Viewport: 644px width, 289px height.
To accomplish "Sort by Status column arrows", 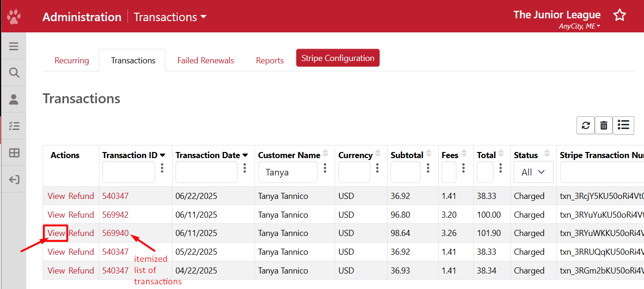I will tap(547, 154).
